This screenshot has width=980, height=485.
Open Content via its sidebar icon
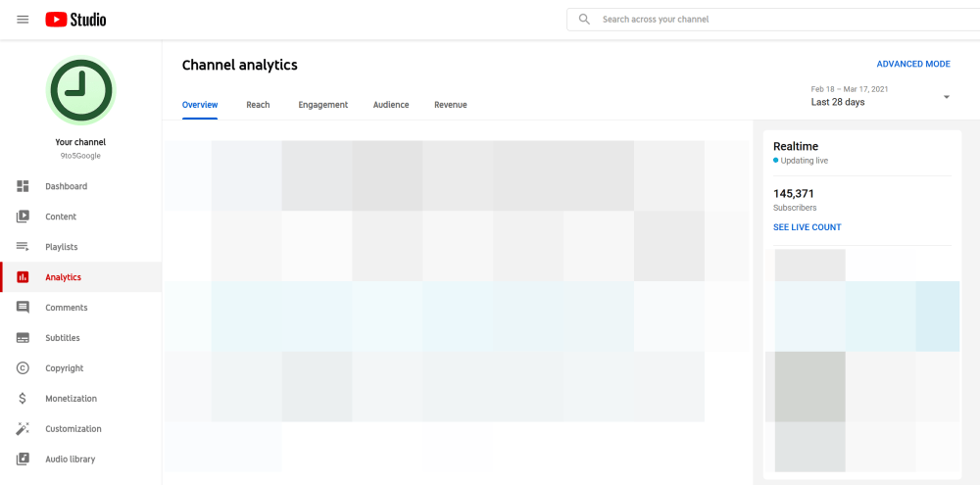pyautogui.click(x=23, y=217)
